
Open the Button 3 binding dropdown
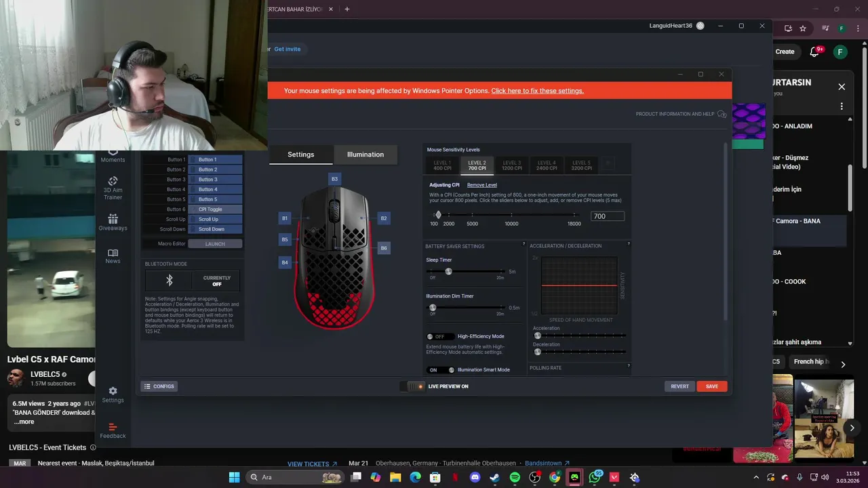click(x=215, y=180)
